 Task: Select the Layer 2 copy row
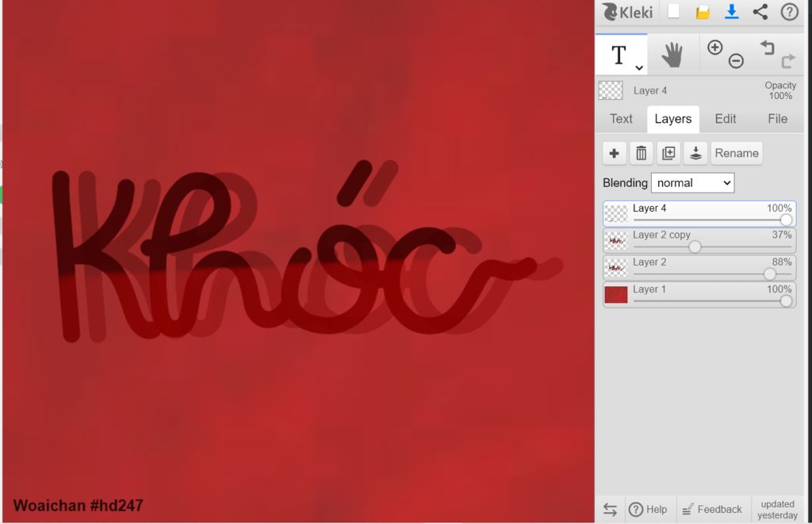pyautogui.click(x=699, y=241)
